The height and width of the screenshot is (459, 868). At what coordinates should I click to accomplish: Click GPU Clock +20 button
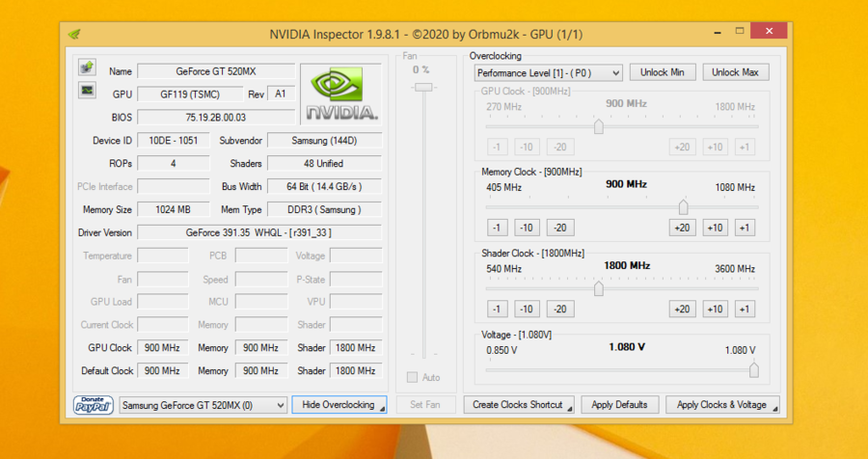click(682, 147)
